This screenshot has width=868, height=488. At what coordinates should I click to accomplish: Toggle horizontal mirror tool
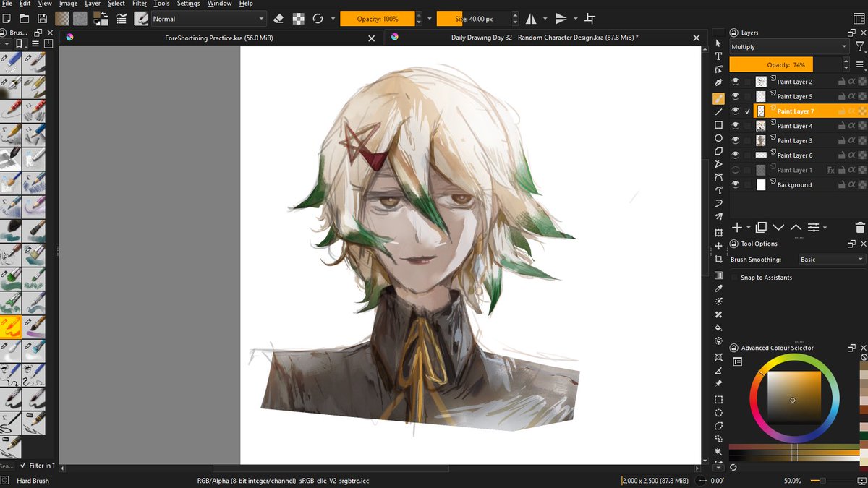[531, 19]
